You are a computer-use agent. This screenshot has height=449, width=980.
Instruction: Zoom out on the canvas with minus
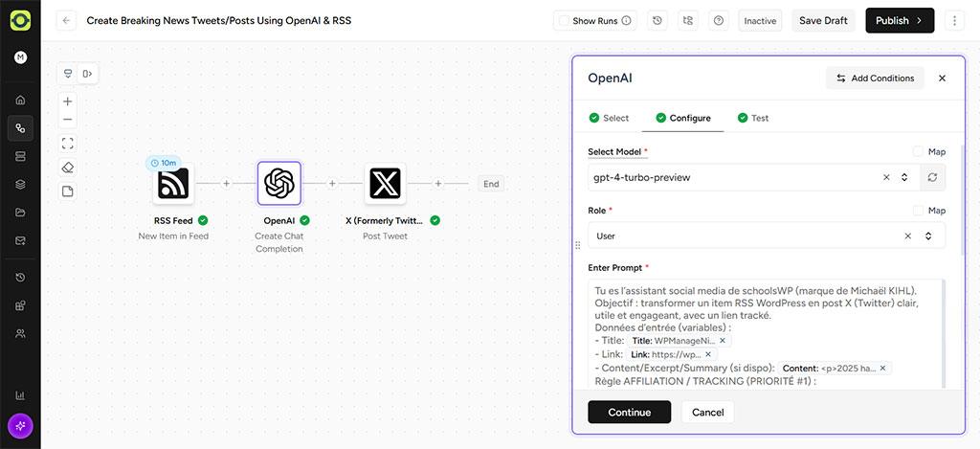68,120
